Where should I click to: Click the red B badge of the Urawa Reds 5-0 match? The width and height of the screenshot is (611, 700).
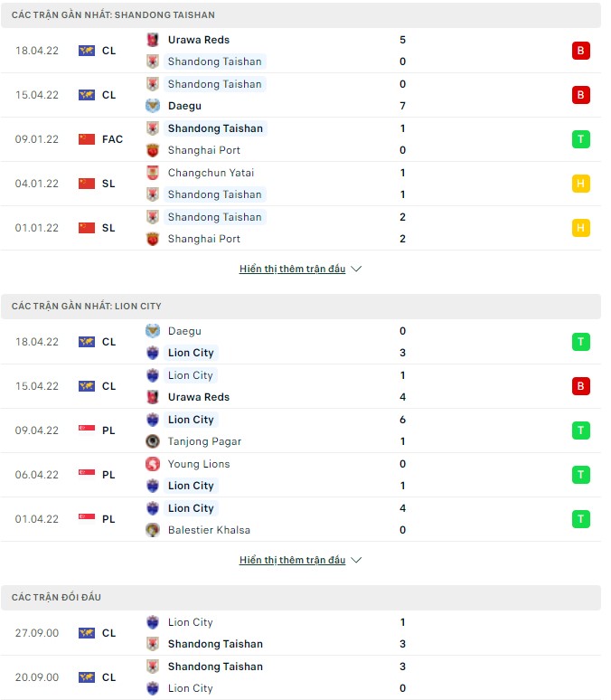click(580, 51)
